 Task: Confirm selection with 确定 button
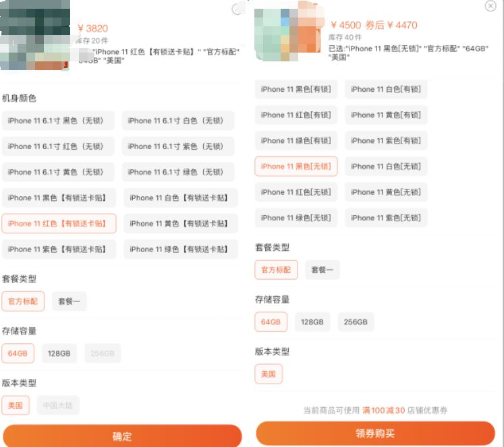click(122, 436)
